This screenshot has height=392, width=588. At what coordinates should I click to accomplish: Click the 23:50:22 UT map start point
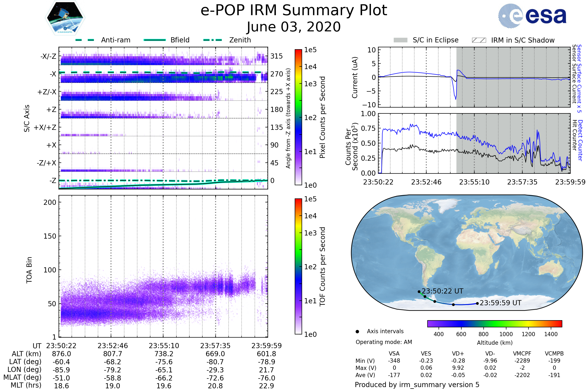click(419, 292)
